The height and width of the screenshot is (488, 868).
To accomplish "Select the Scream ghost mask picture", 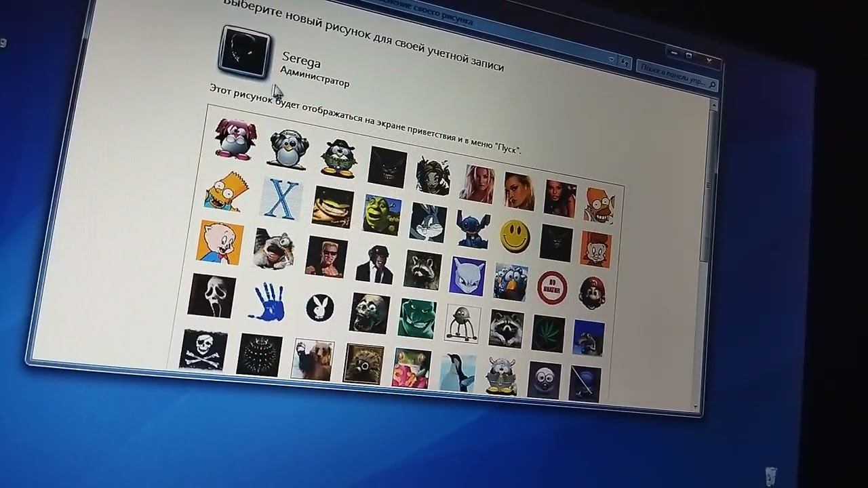I will [212, 296].
